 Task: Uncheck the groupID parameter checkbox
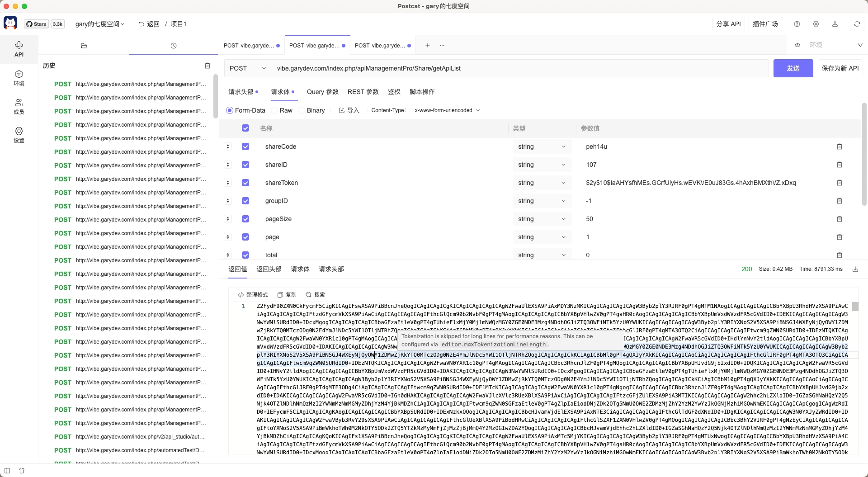pyautogui.click(x=245, y=201)
